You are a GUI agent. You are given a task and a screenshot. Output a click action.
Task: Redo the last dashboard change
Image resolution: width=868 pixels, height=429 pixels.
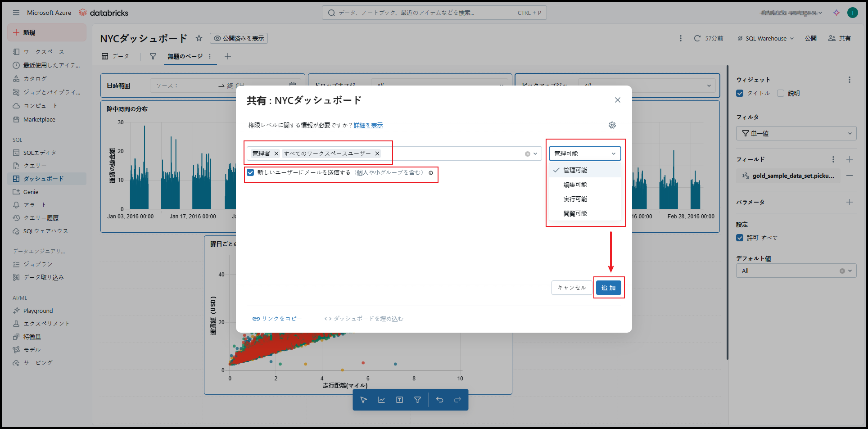click(x=458, y=400)
